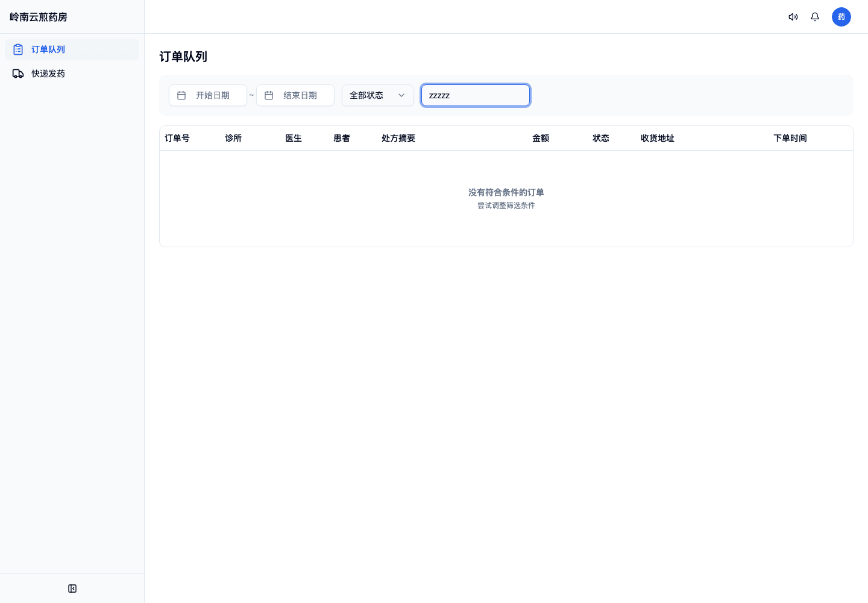The image size is (868, 603).
Task: Go to 订单队列 in the sidebar
Action: [x=72, y=49]
